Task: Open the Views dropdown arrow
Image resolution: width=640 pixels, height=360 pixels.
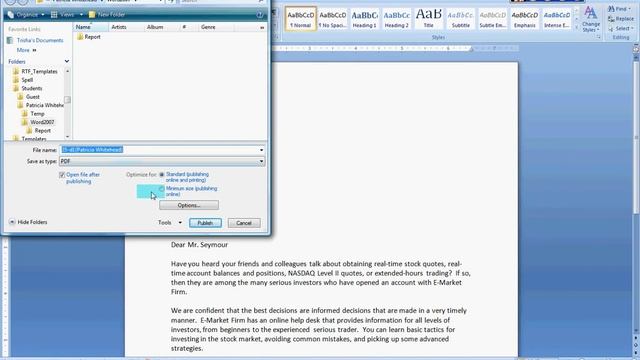Action: point(81,15)
